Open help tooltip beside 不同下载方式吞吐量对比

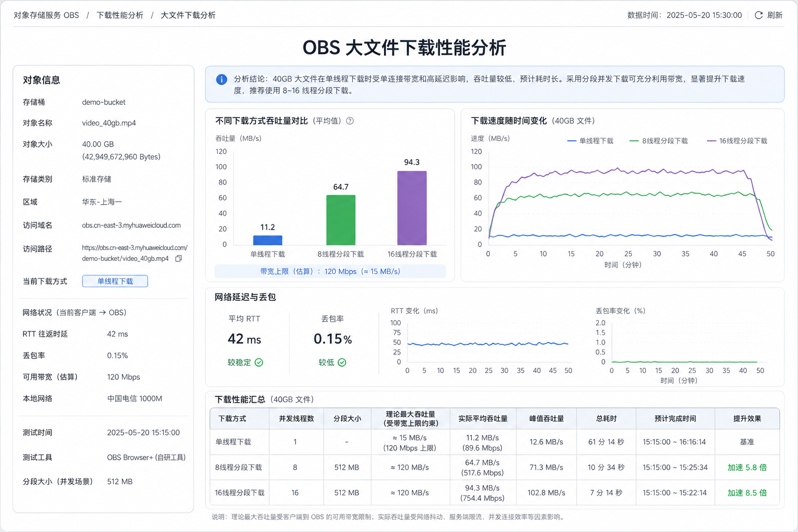click(x=350, y=121)
